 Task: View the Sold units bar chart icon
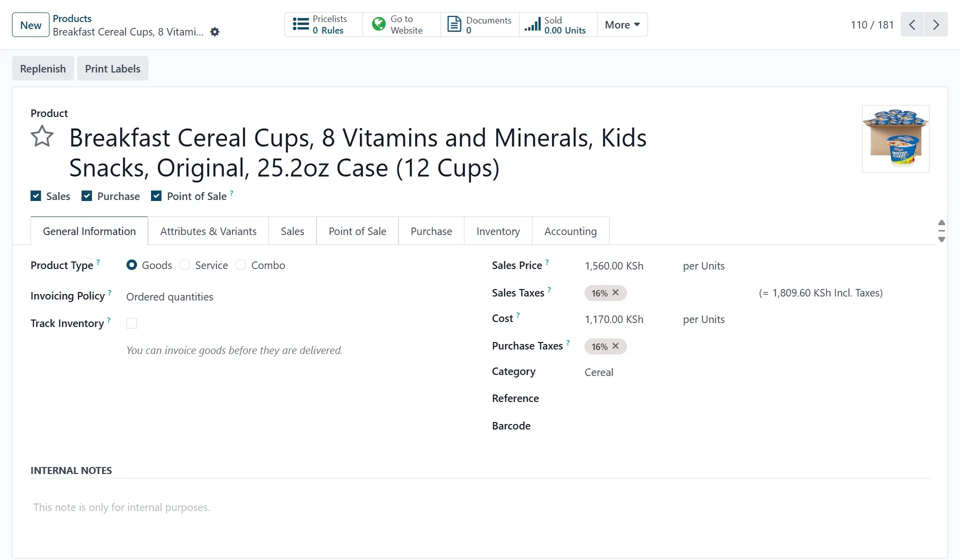pos(532,24)
